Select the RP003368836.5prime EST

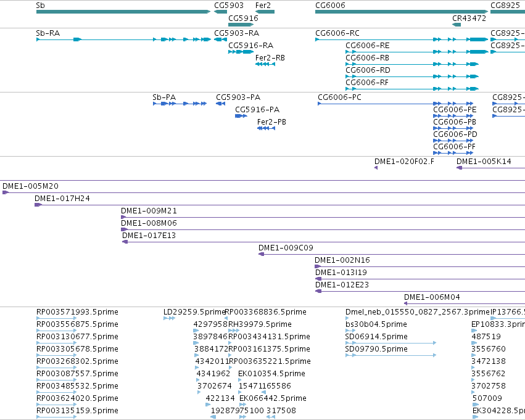[226, 318]
